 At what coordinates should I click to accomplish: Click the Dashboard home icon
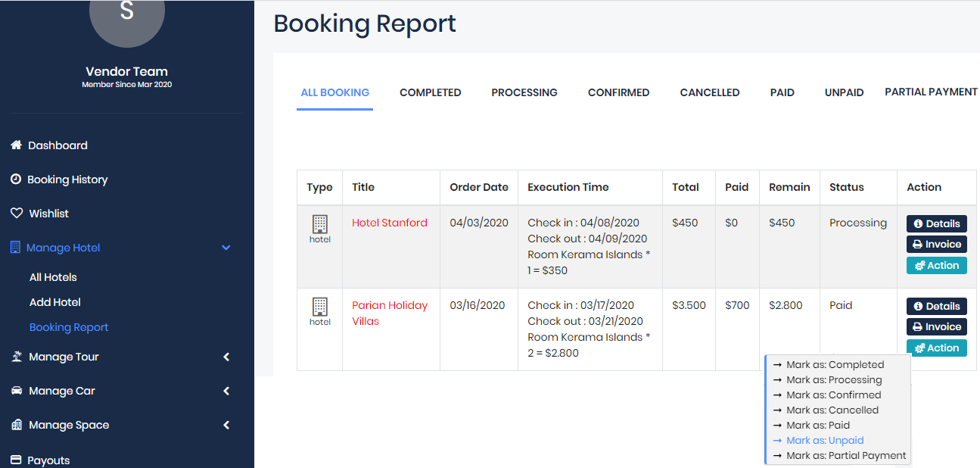16,145
